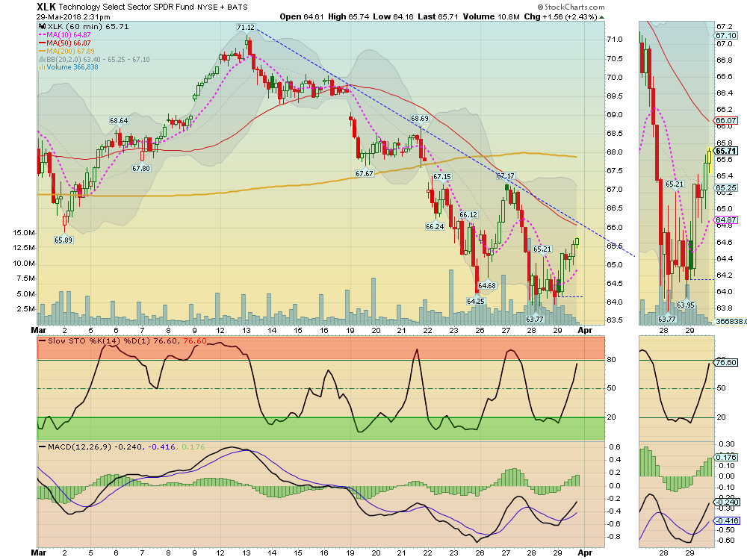The height and width of the screenshot is (560, 747).
Task: Click the 15.0M volume axis label
Action: pos(25,233)
